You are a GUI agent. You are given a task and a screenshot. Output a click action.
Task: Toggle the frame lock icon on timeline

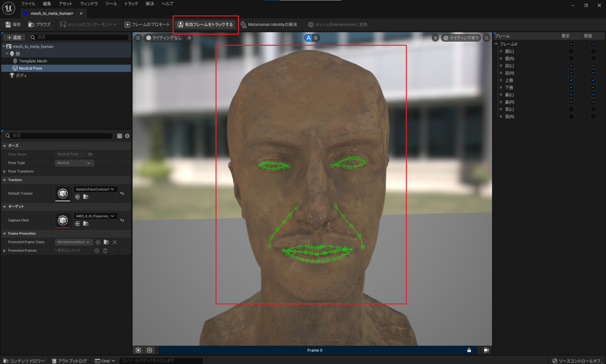469,350
